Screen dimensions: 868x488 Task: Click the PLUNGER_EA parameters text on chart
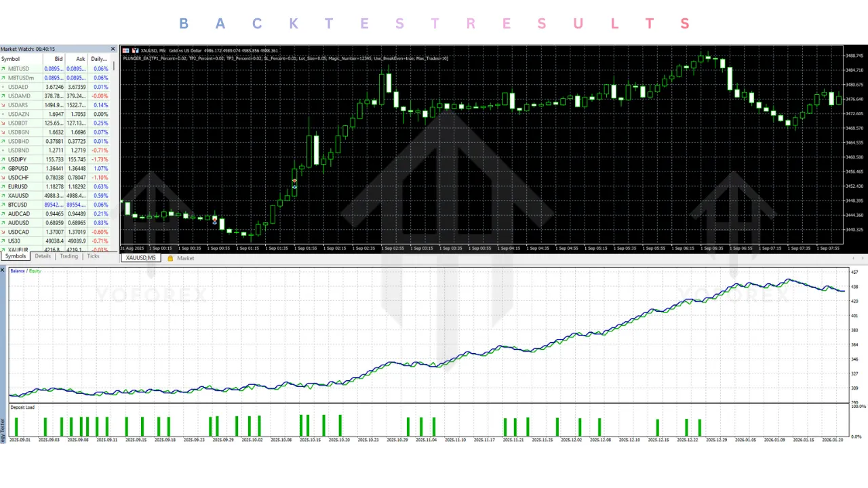click(285, 58)
